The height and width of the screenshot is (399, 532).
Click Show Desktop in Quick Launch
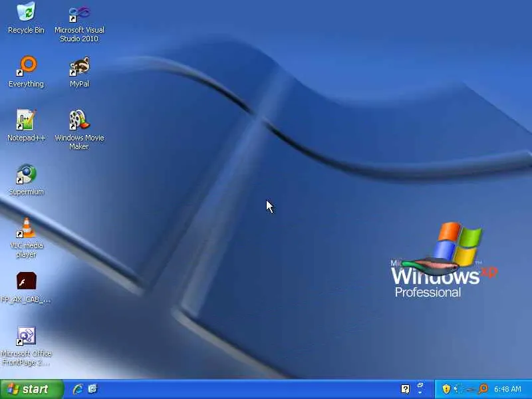92,389
